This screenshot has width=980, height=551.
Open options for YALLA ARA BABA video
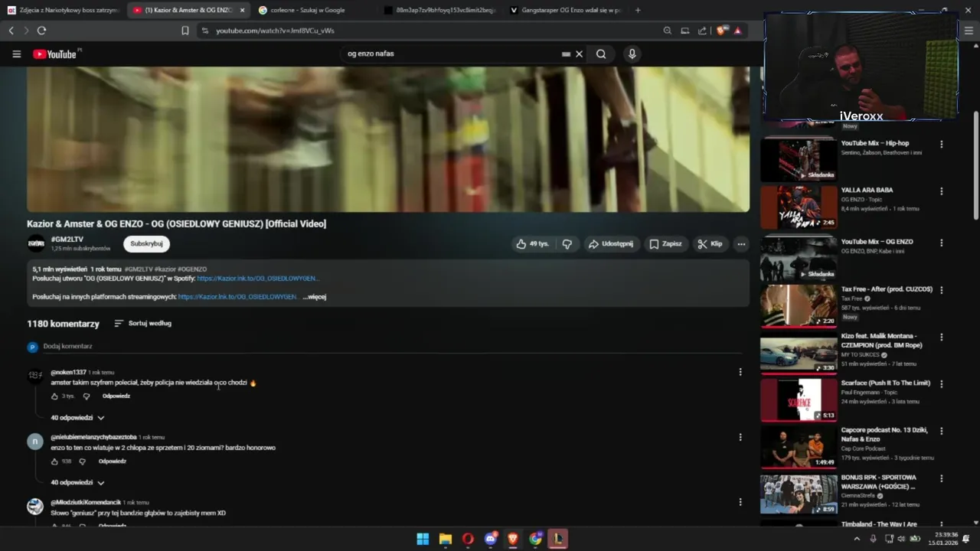click(x=941, y=191)
